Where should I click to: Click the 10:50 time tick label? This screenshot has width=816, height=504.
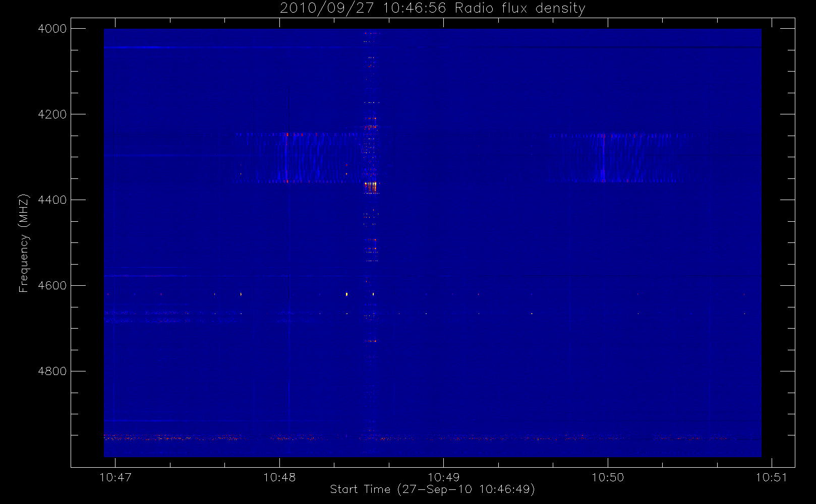[608, 477]
